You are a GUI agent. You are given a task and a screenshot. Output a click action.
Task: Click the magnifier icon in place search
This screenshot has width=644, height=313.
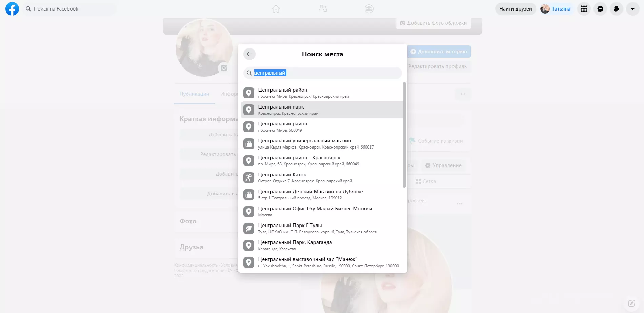[x=249, y=73]
